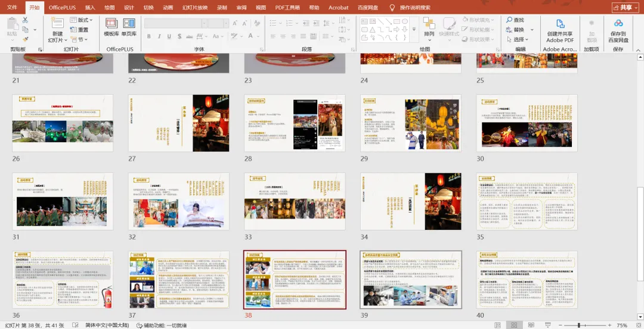Switch to the Acrobat tab
Screen dimensions: 644x329
click(339, 7)
